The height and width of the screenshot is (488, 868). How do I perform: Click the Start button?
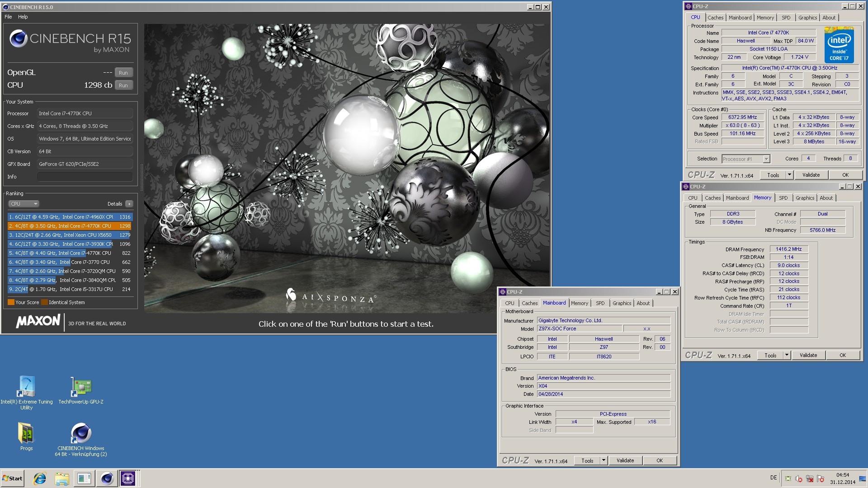(13, 479)
